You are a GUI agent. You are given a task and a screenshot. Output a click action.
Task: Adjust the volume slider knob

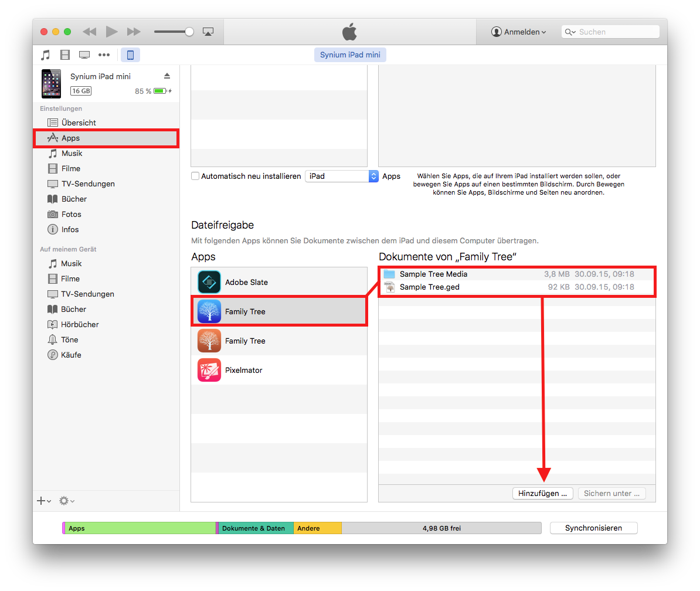[189, 32]
